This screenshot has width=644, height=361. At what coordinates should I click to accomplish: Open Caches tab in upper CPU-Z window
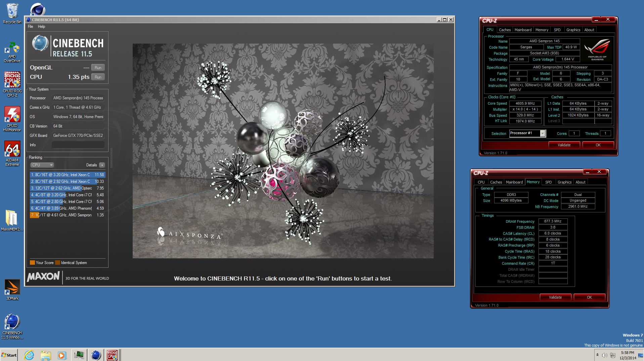pos(505,30)
